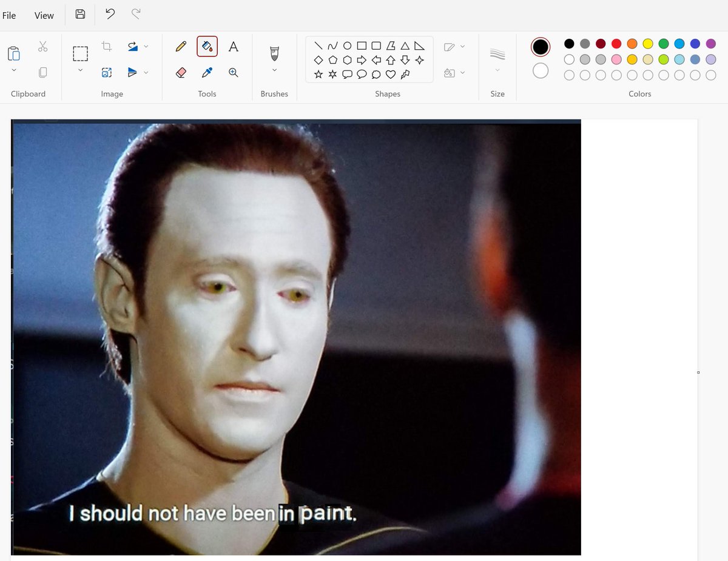Screen dimensions: 728x561
Task: Pick the Line shape
Action: [318, 45]
